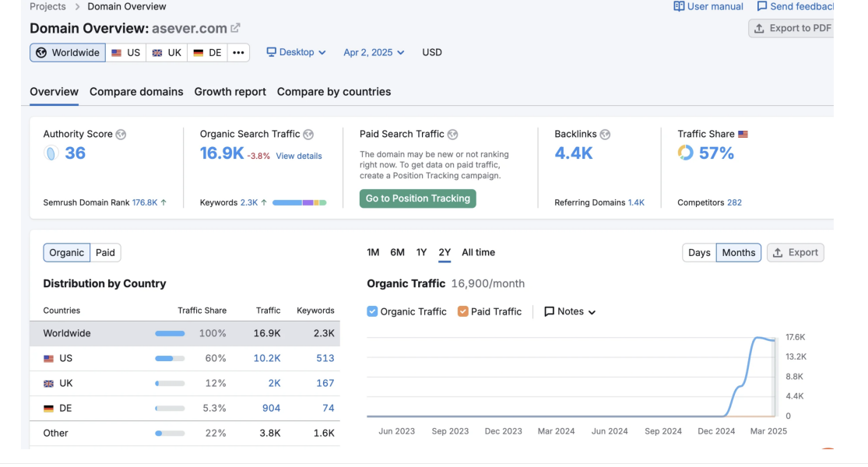Click DE keywords value 74
This screenshot has height=467, width=868.
click(x=329, y=409)
